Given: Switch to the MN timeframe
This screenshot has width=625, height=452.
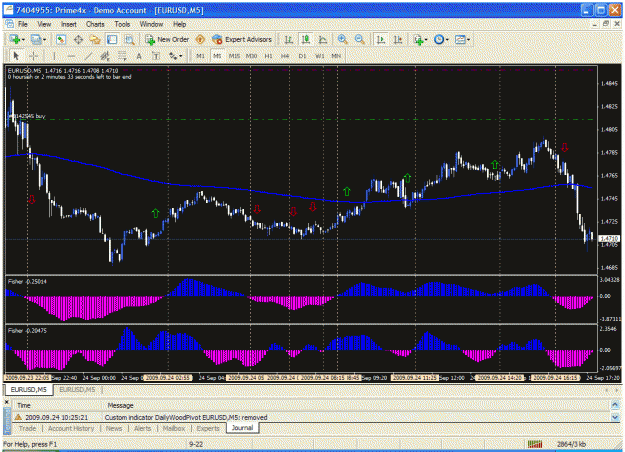Looking at the screenshot, I should click(x=336, y=56).
